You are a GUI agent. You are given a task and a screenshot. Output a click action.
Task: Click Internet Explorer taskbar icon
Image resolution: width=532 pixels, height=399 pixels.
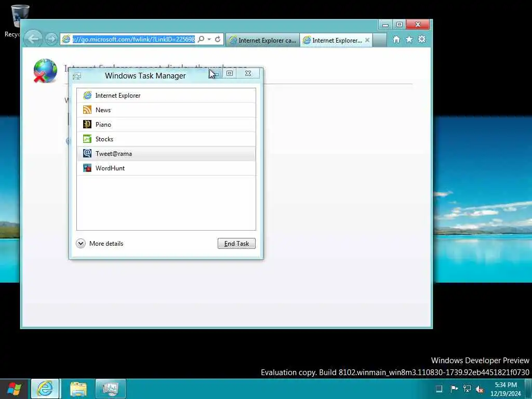tap(45, 389)
